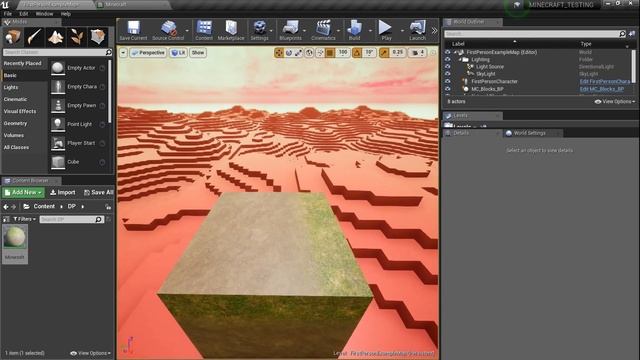Select the Geometry category

tap(16, 123)
